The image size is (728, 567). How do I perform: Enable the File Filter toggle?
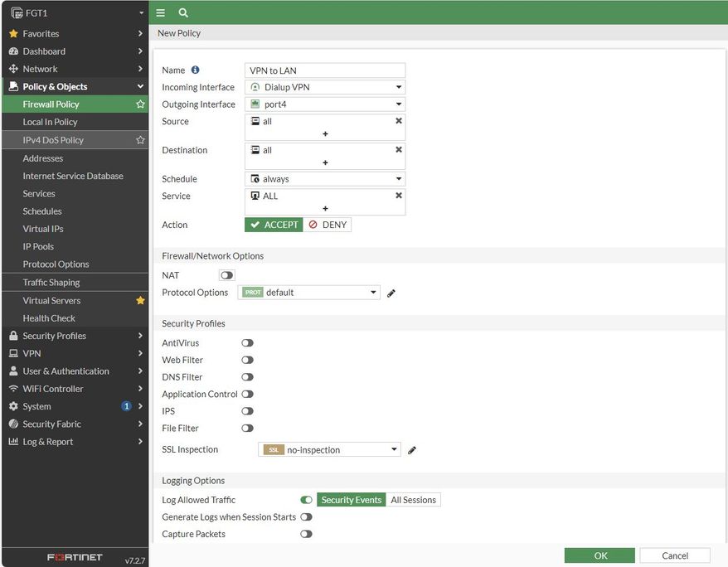click(x=247, y=429)
